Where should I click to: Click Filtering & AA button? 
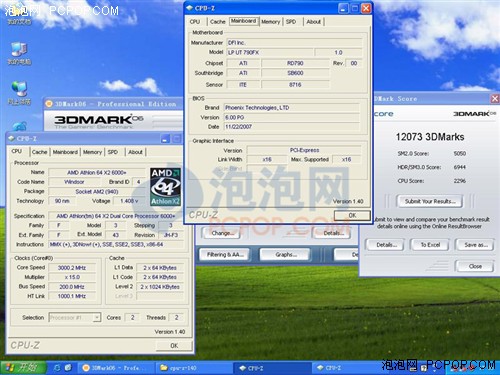tap(225, 255)
